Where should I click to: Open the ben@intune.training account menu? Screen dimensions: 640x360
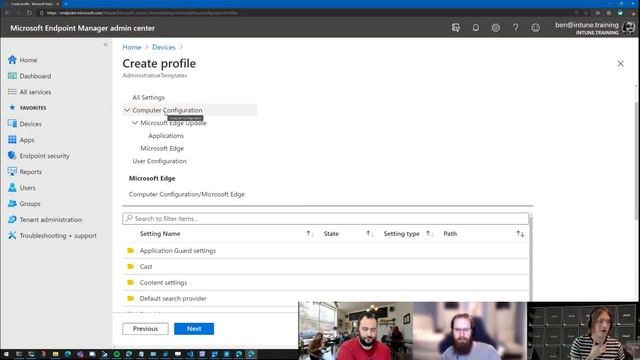coord(595,28)
